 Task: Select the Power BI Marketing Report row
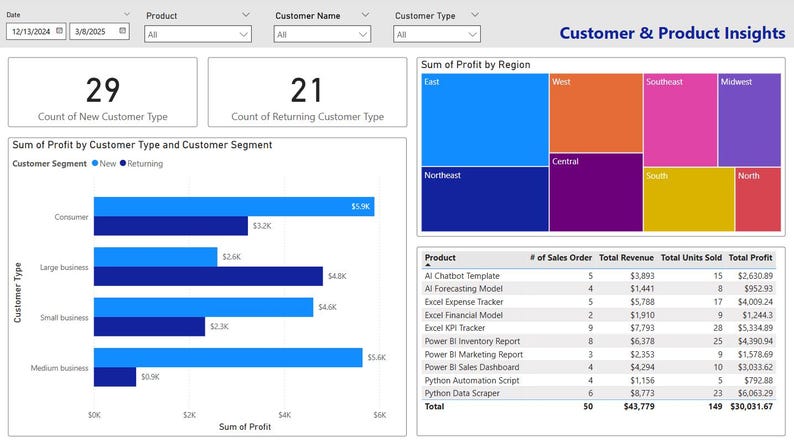[599, 354]
